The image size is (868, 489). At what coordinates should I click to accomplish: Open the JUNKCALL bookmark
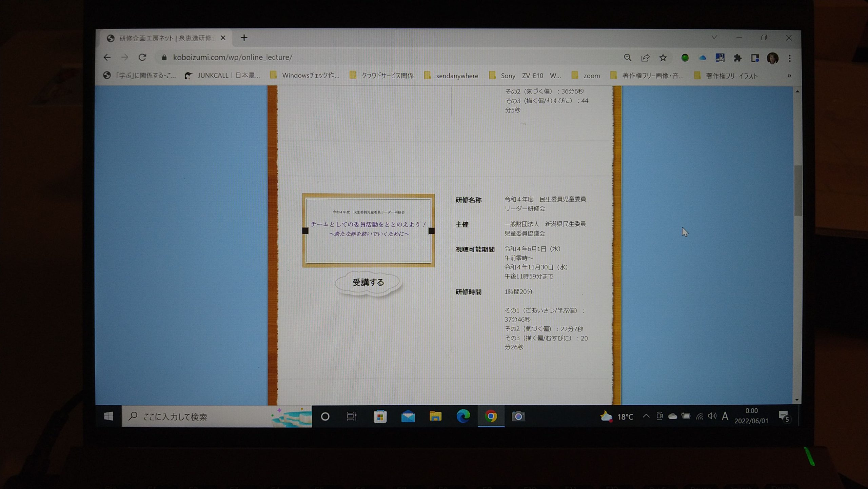pos(222,76)
